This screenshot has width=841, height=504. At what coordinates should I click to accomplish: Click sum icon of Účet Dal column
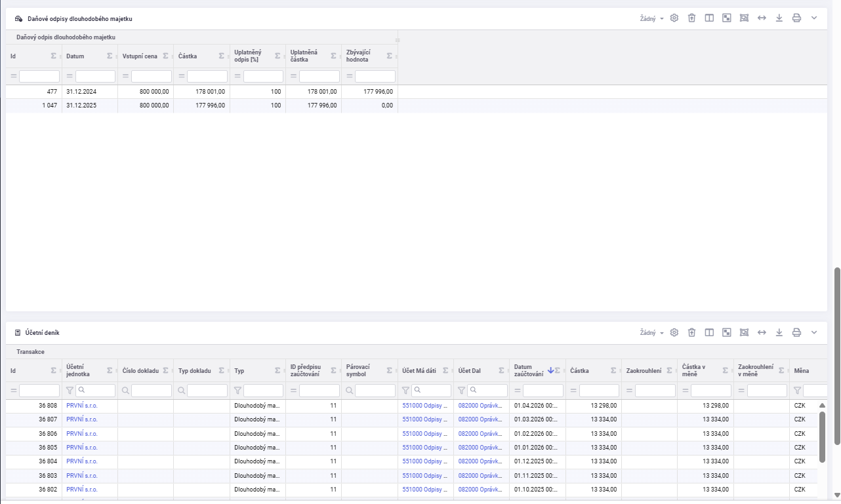click(501, 371)
